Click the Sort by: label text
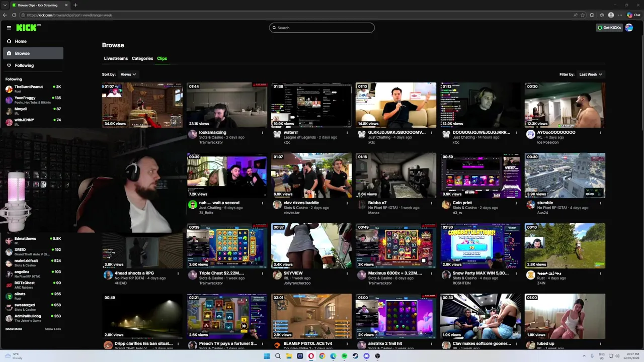 [109, 74]
